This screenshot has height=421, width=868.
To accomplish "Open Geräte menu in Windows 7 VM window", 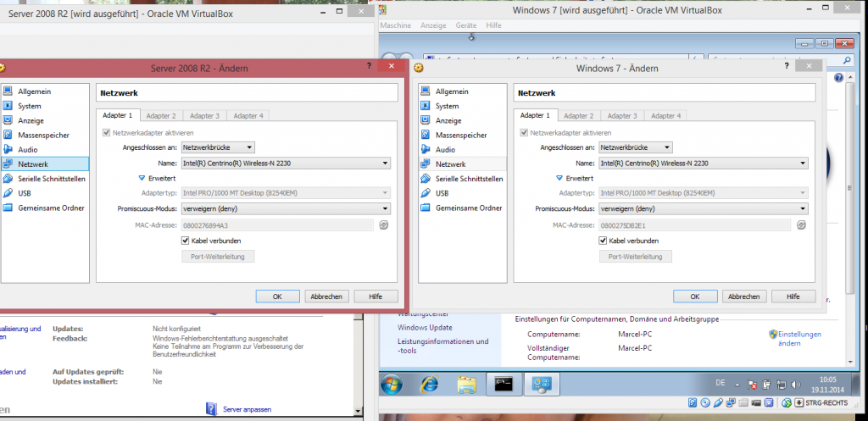I will tap(465, 25).
